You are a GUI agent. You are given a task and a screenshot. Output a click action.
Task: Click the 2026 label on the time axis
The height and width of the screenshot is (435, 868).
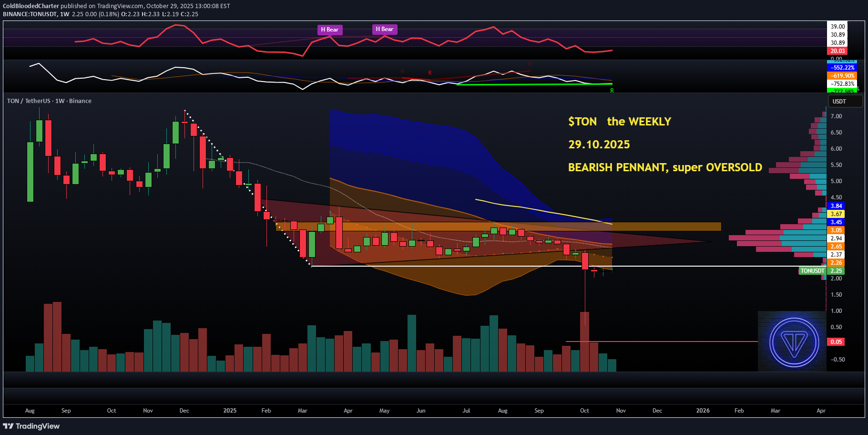tap(703, 411)
